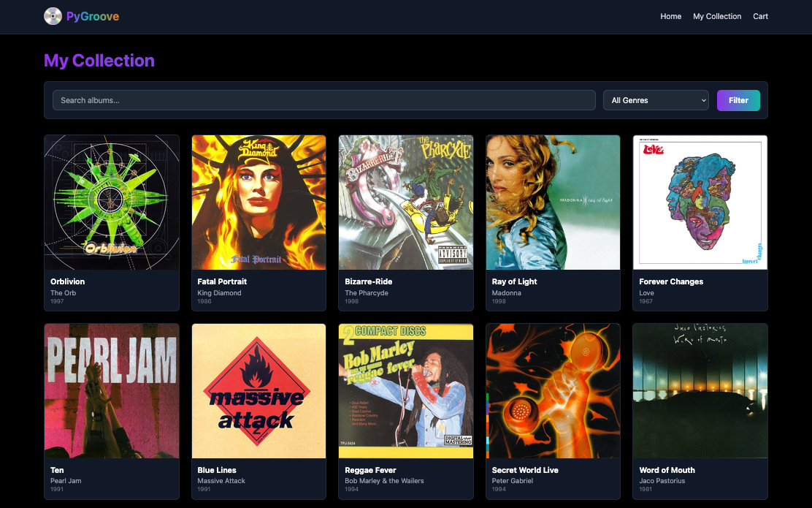The height and width of the screenshot is (508, 812).
Task: Click Madonna's Ray of Light cover
Action: (x=553, y=202)
